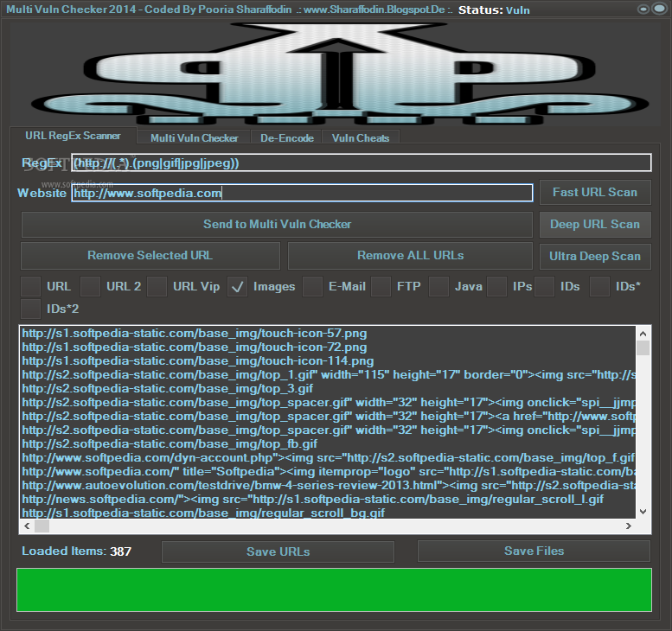This screenshot has height=631, width=672.
Task: Select the touch-icon-114.png URL row
Action: tap(328, 360)
